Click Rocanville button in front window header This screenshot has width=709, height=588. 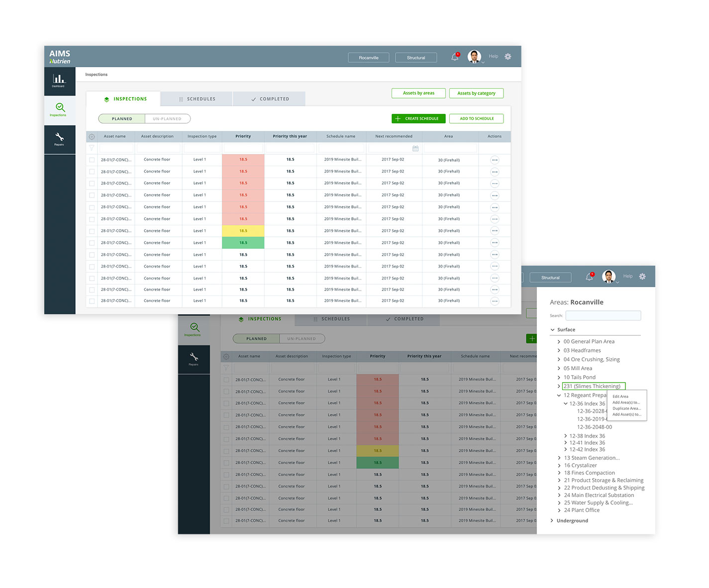[x=369, y=58]
